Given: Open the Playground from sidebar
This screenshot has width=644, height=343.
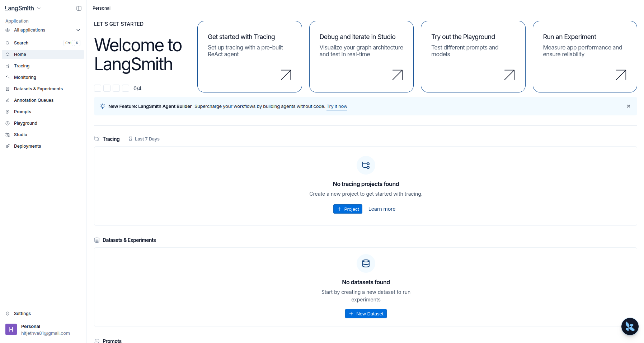Looking at the screenshot, I should (25, 123).
